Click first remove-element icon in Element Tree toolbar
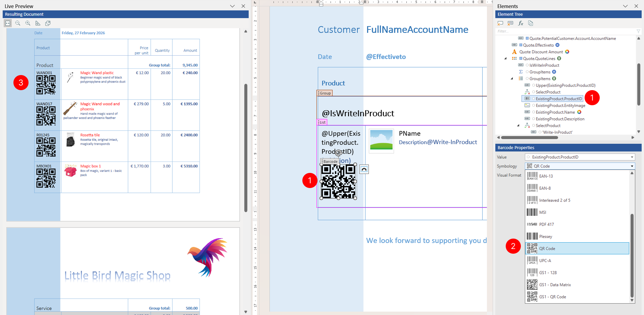Image resolution: width=644 pixels, height=315 pixels. click(x=500, y=23)
